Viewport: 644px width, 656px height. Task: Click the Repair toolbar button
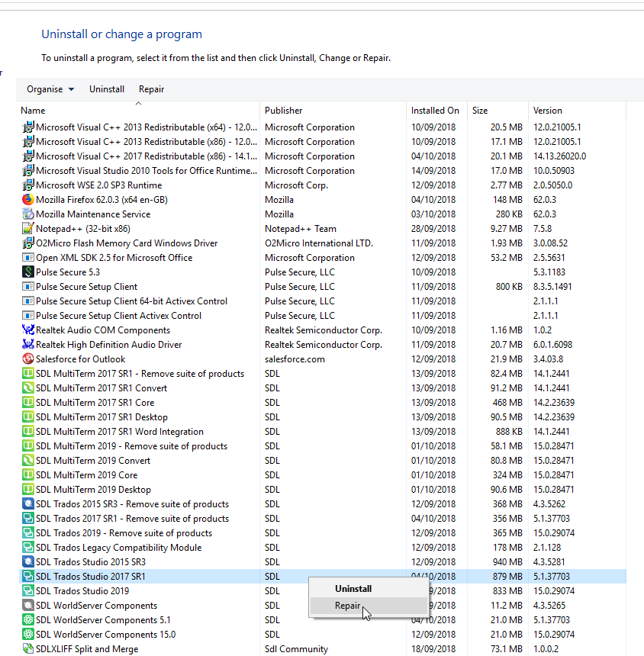pyautogui.click(x=152, y=89)
